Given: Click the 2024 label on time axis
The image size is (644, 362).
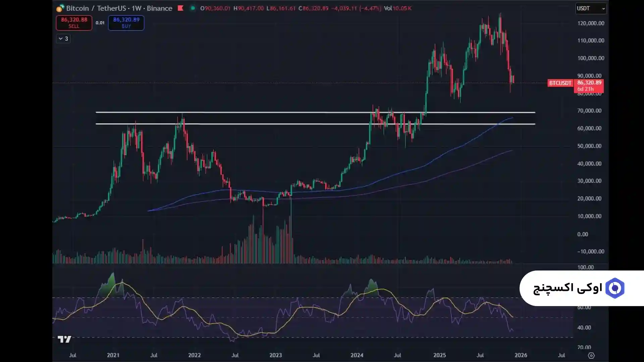Looking at the screenshot, I should (x=357, y=355).
